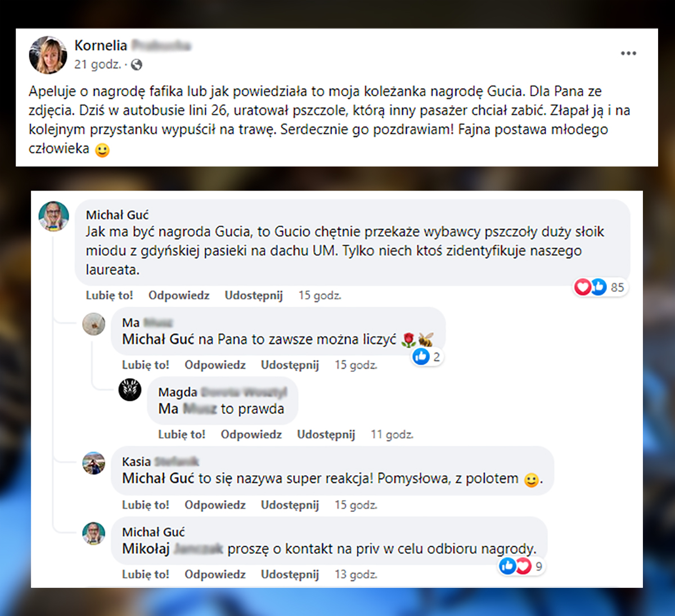Open Kornelia's profile picture

tap(48, 55)
